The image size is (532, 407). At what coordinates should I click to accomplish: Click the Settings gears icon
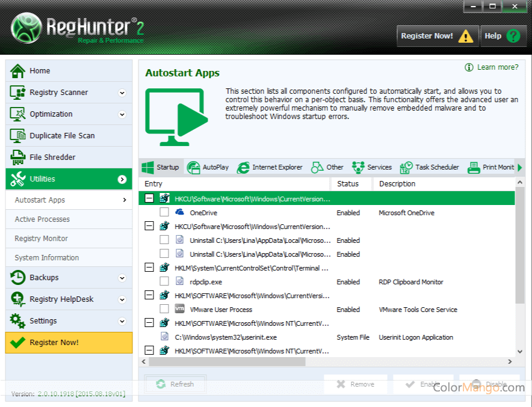(17, 321)
